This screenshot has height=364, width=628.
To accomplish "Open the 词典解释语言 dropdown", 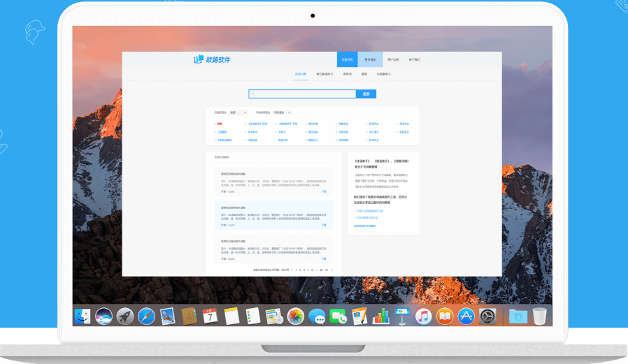I will (282, 112).
